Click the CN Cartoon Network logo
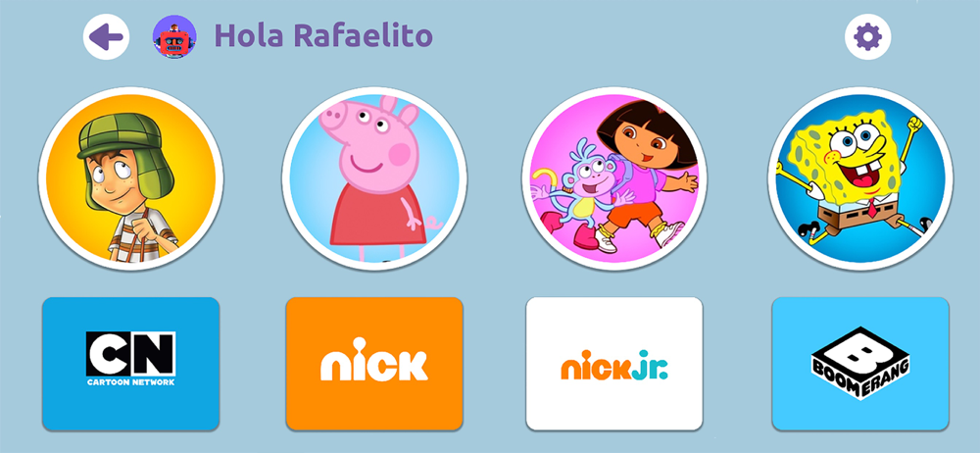Image resolution: width=980 pixels, height=453 pixels. (130, 359)
